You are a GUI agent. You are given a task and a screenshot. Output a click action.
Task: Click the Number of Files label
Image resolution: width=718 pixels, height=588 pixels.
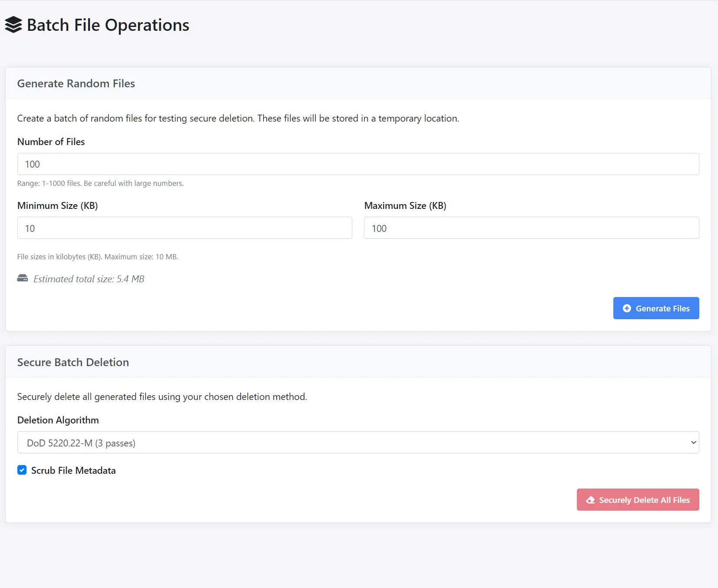pyautogui.click(x=51, y=142)
